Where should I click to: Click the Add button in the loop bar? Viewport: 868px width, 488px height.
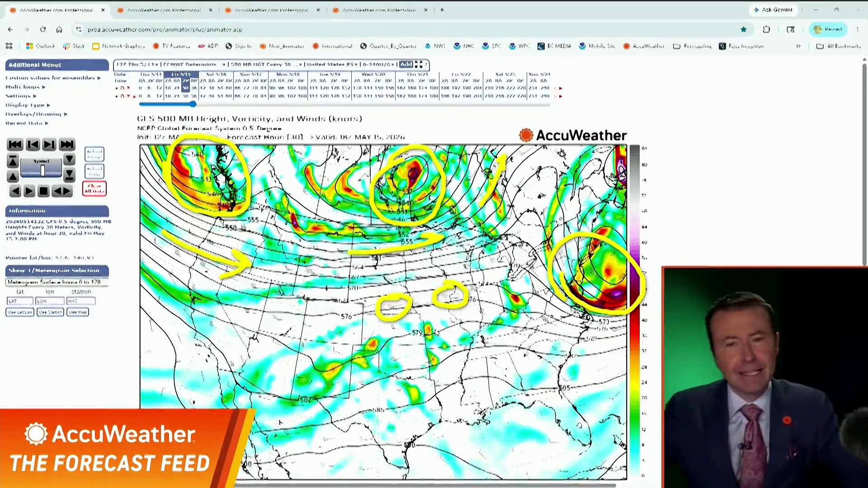click(x=406, y=65)
